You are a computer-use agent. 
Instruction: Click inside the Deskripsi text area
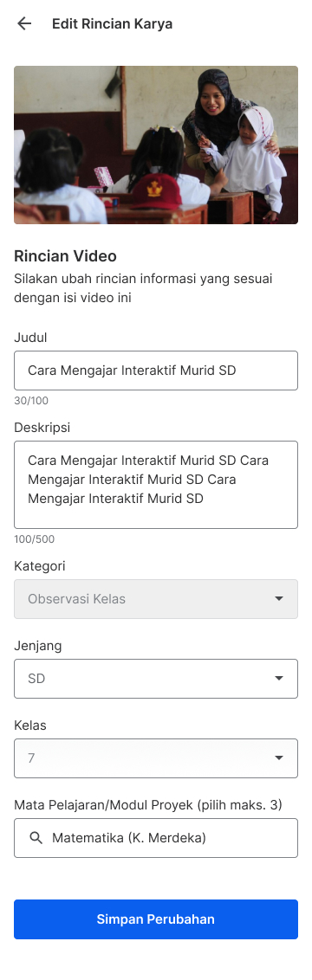(156, 485)
